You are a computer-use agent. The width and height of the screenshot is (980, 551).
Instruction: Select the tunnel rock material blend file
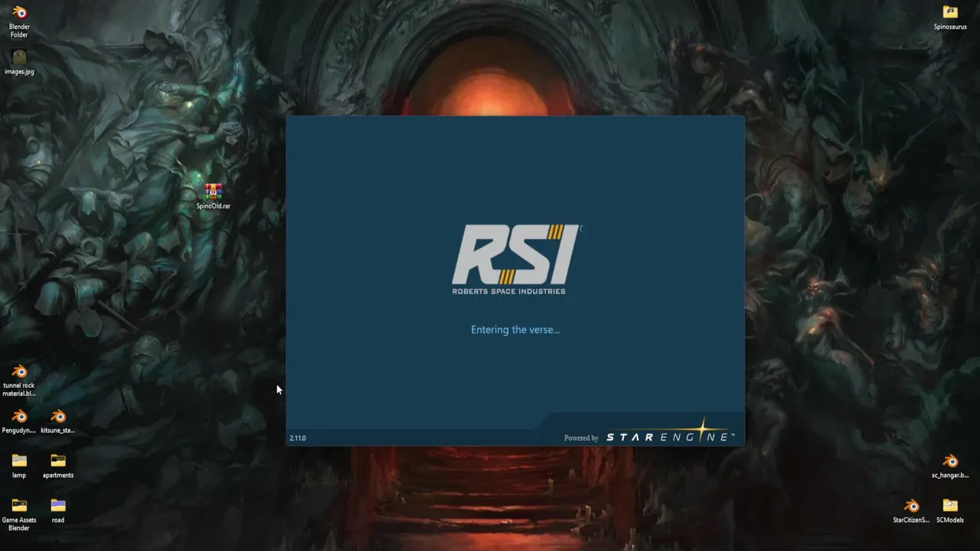[x=19, y=380]
